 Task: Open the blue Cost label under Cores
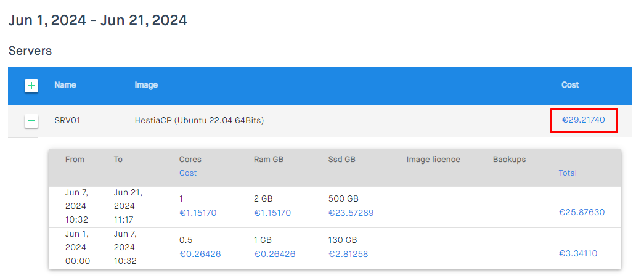click(x=188, y=173)
